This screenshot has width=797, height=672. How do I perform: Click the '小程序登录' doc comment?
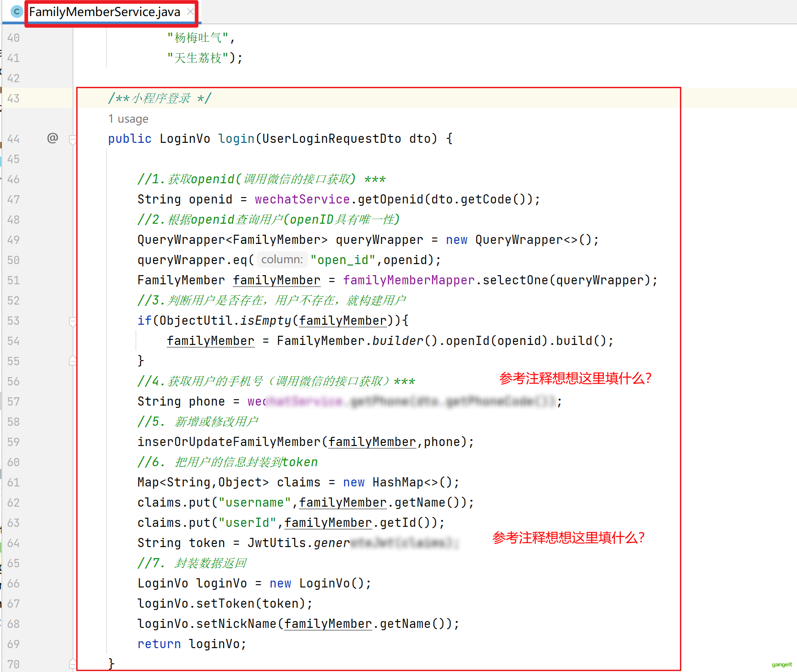tap(161, 98)
